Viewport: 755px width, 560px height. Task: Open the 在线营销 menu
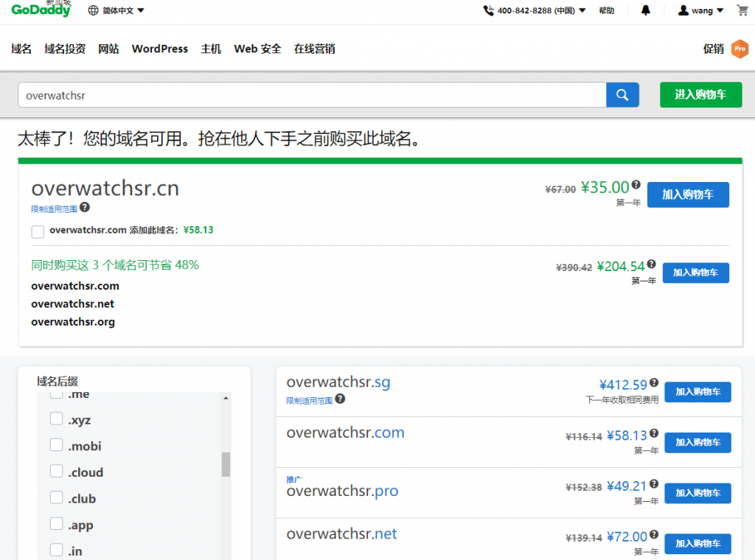[314, 49]
